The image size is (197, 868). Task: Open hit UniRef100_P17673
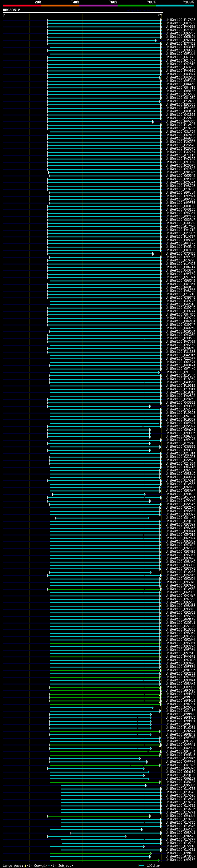[x=180, y=20]
